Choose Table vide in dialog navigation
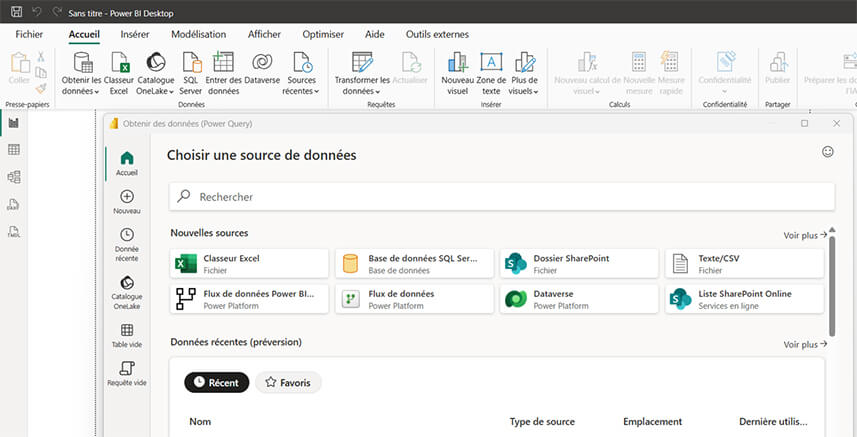Viewport: 857px width, 437px height. pyautogui.click(x=127, y=336)
